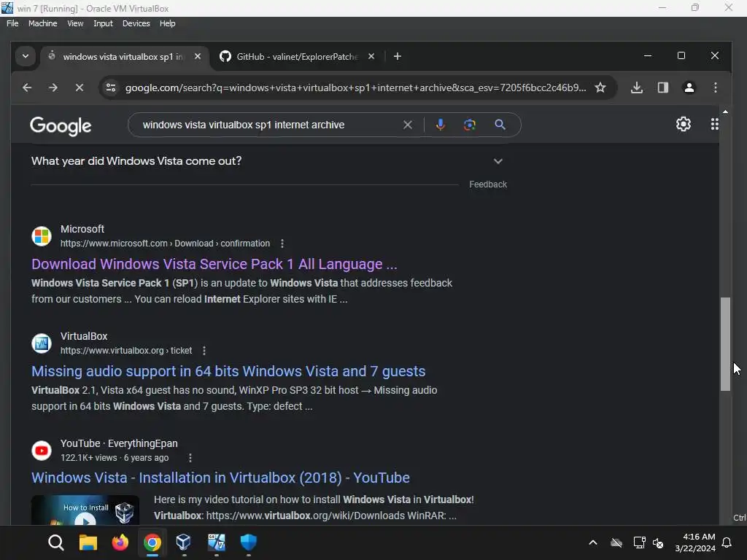Go back to previous page in Chrome
The height and width of the screenshot is (560, 747).
[x=27, y=87]
